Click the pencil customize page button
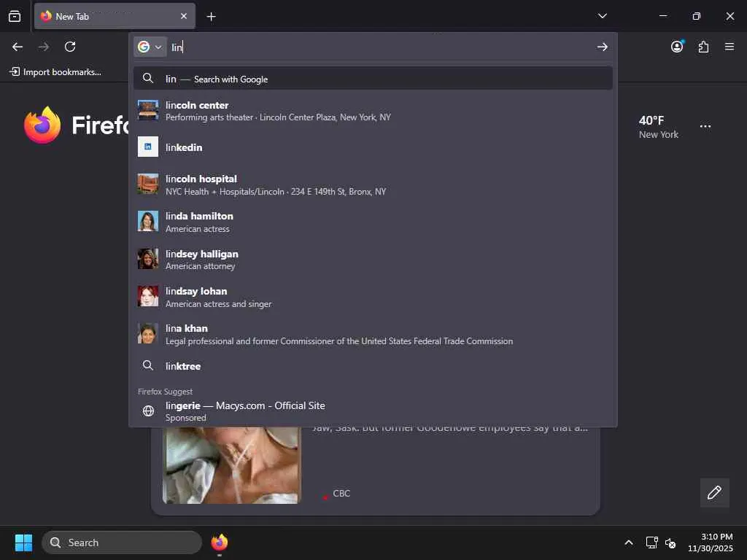 [x=714, y=492]
